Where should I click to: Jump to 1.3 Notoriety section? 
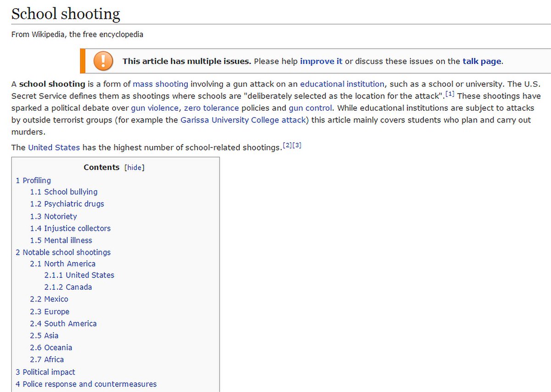(53, 217)
